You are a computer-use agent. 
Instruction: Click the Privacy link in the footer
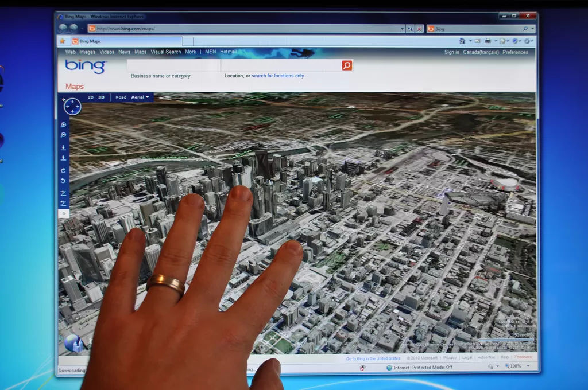450,358
